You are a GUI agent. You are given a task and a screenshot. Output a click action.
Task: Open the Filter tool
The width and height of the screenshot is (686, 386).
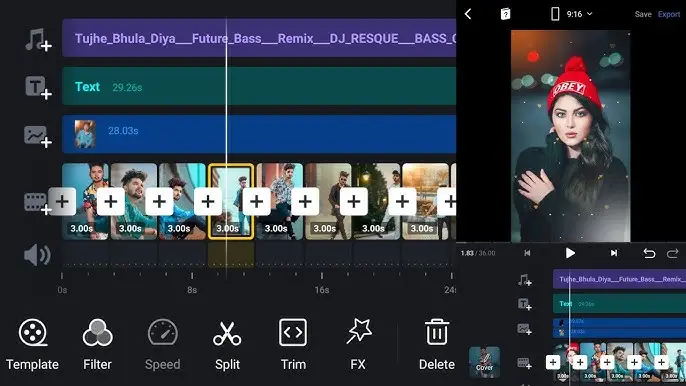pos(97,344)
